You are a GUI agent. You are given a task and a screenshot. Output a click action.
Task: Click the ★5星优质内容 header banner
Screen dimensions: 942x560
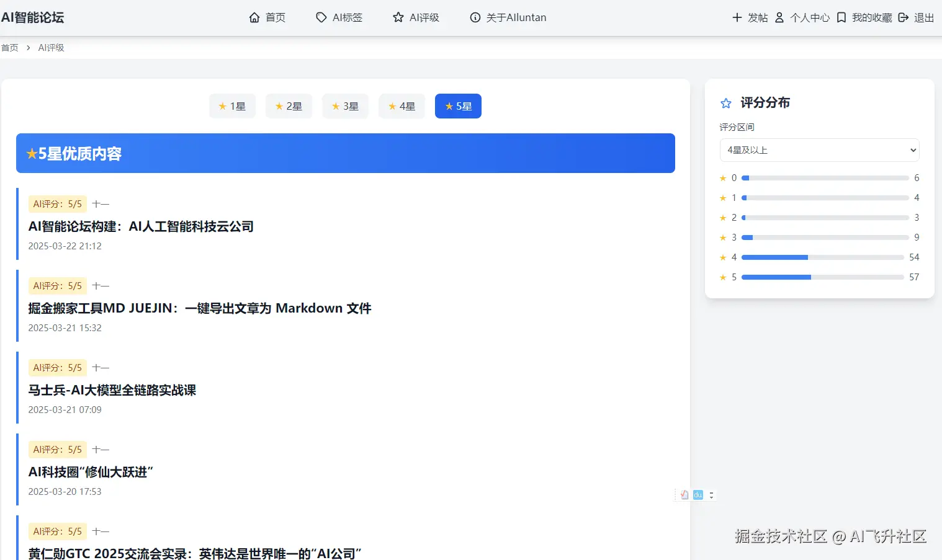pos(346,153)
